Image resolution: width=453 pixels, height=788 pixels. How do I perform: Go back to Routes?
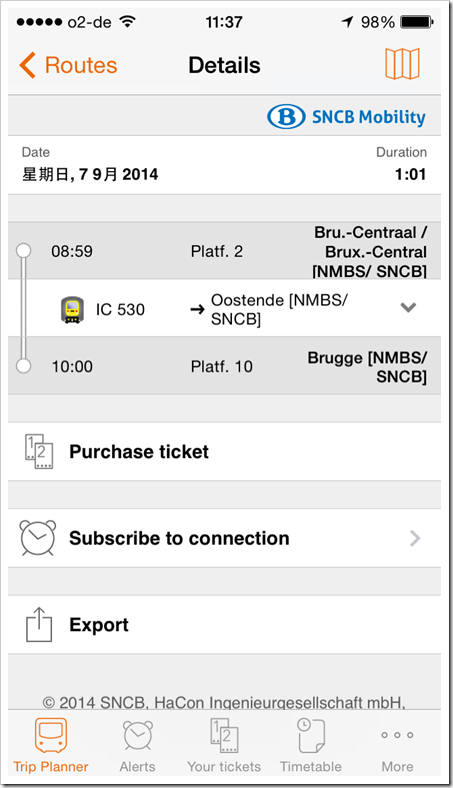point(68,65)
